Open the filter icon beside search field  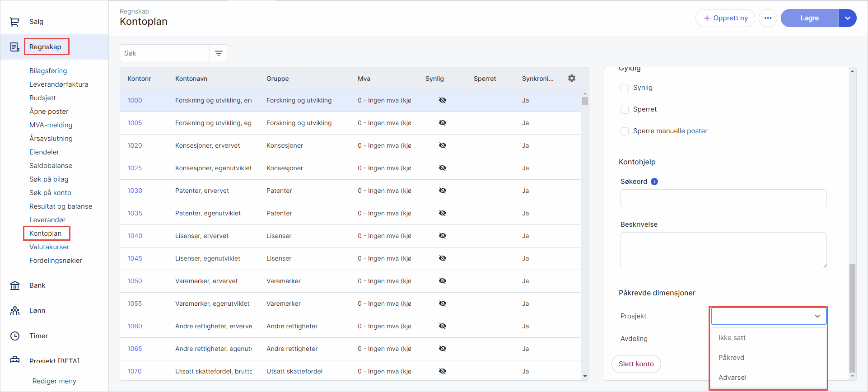(219, 53)
